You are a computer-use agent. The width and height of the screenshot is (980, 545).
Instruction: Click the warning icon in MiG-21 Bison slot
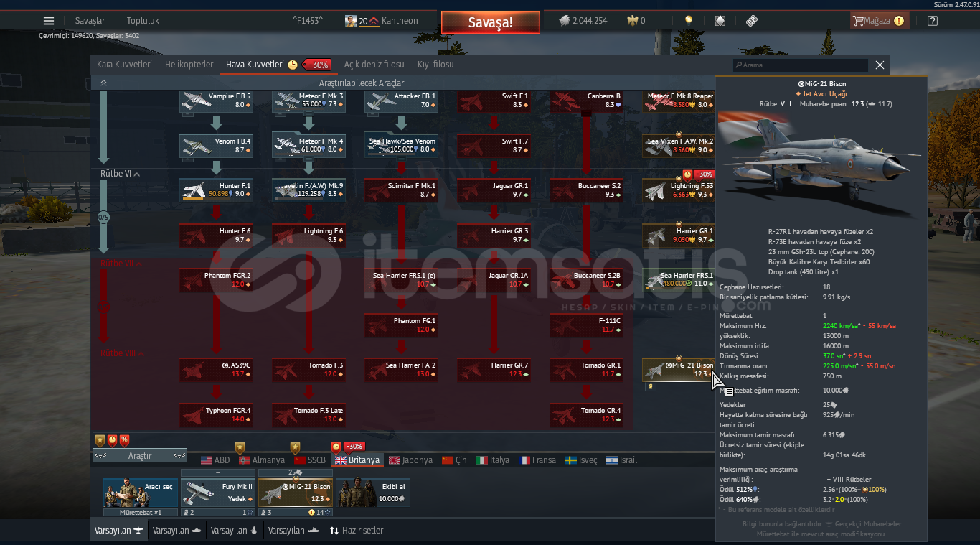(311, 512)
